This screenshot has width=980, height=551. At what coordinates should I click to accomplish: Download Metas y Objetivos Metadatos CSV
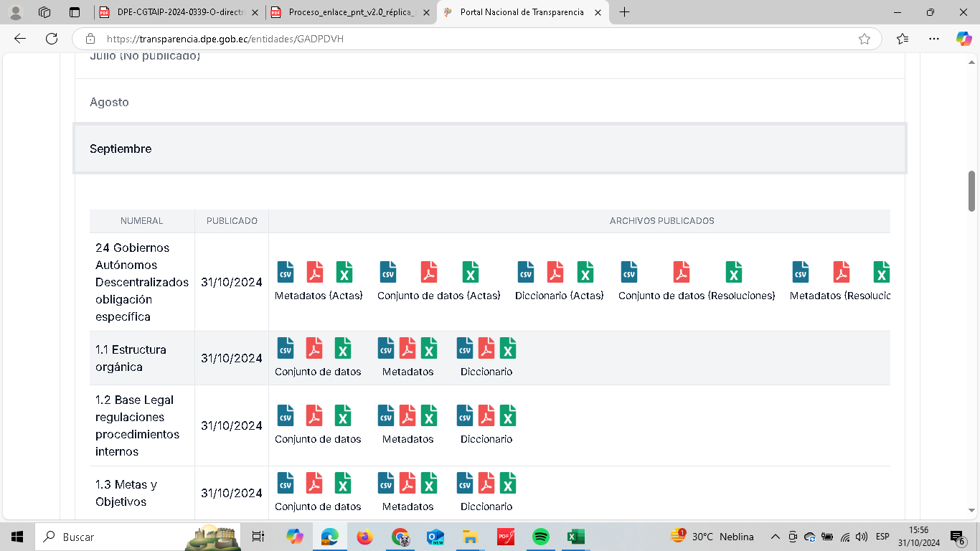pyautogui.click(x=386, y=484)
